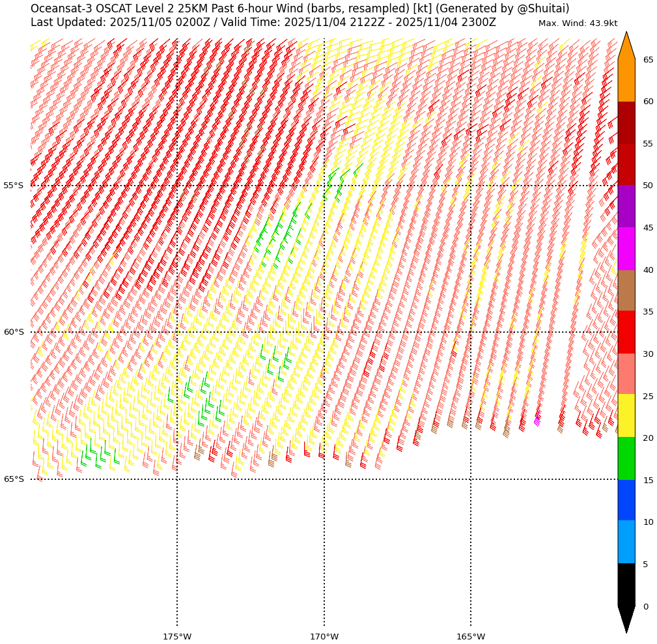Click the 60°S latitude axis label
Screen dimensions: 657x644
point(14,332)
